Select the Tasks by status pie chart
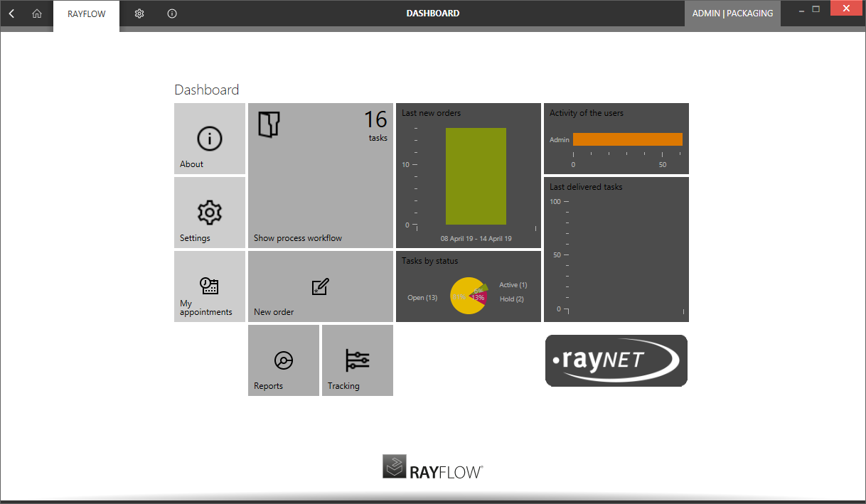The image size is (866, 504). tap(469, 295)
